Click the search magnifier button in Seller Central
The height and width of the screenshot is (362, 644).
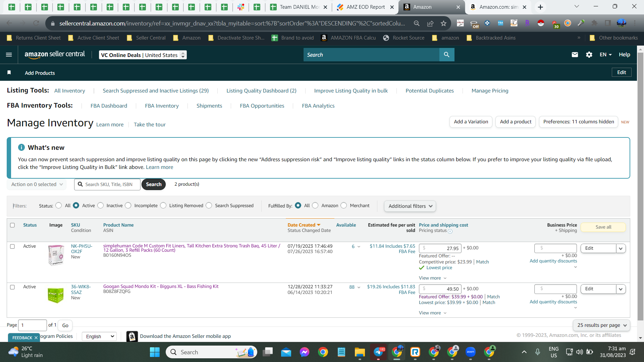[447, 55]
